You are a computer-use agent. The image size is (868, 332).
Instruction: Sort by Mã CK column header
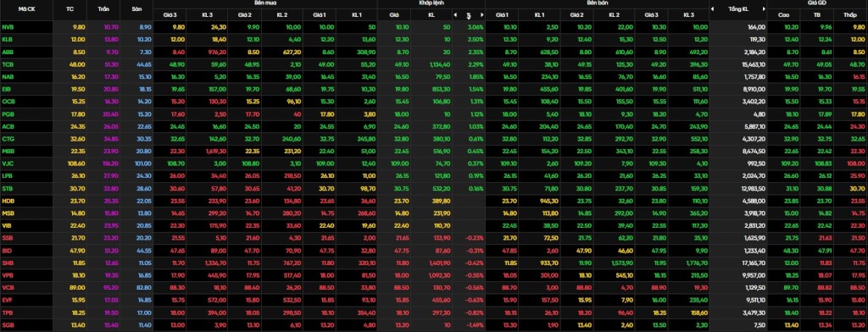click(26, 9)
